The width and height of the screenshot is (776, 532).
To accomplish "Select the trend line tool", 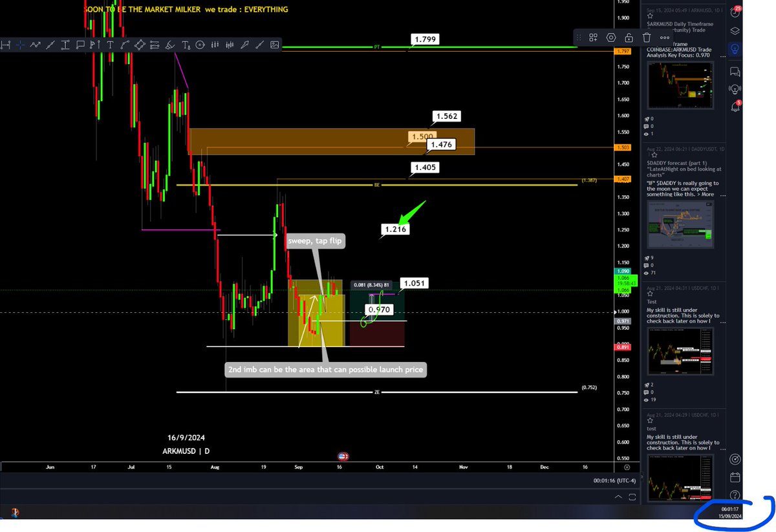I will (x=50, y=45).
